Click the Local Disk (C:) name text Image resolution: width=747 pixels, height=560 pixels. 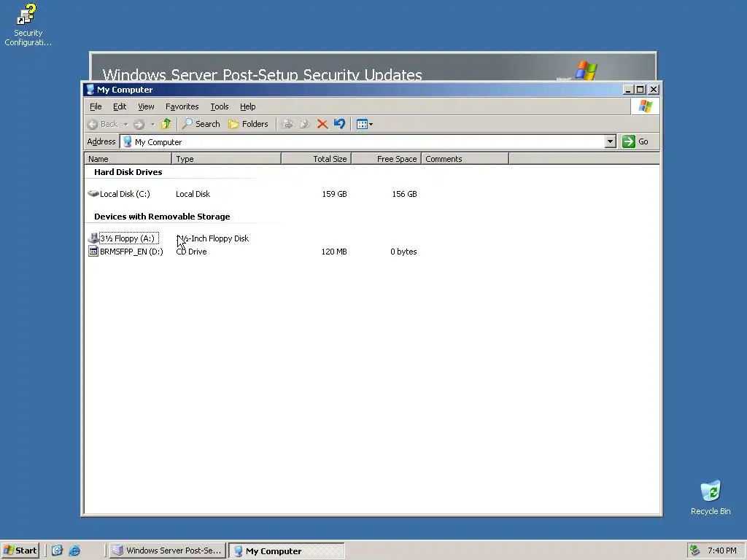(x=125, y=194)
